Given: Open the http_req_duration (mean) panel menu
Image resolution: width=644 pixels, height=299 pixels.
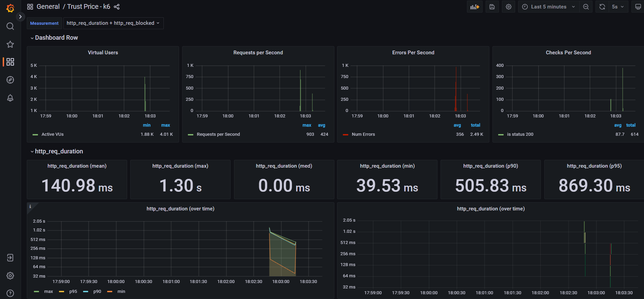Looking at the screenshot, I should coord(77,166).
